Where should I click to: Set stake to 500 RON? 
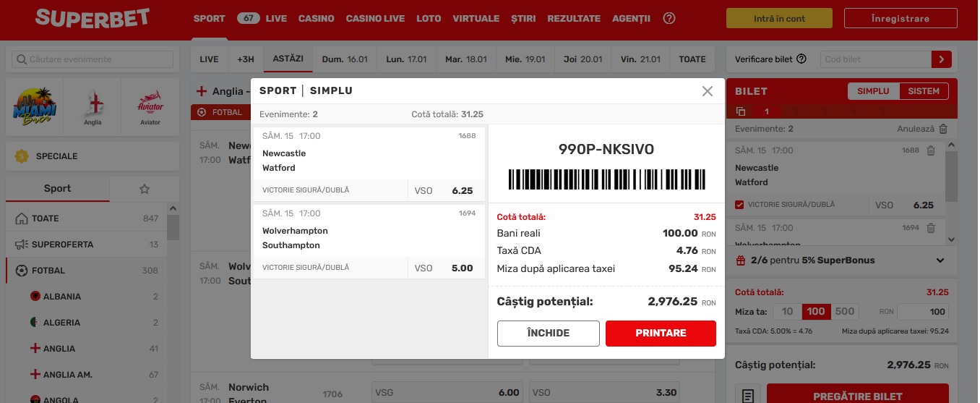(845, 312)
